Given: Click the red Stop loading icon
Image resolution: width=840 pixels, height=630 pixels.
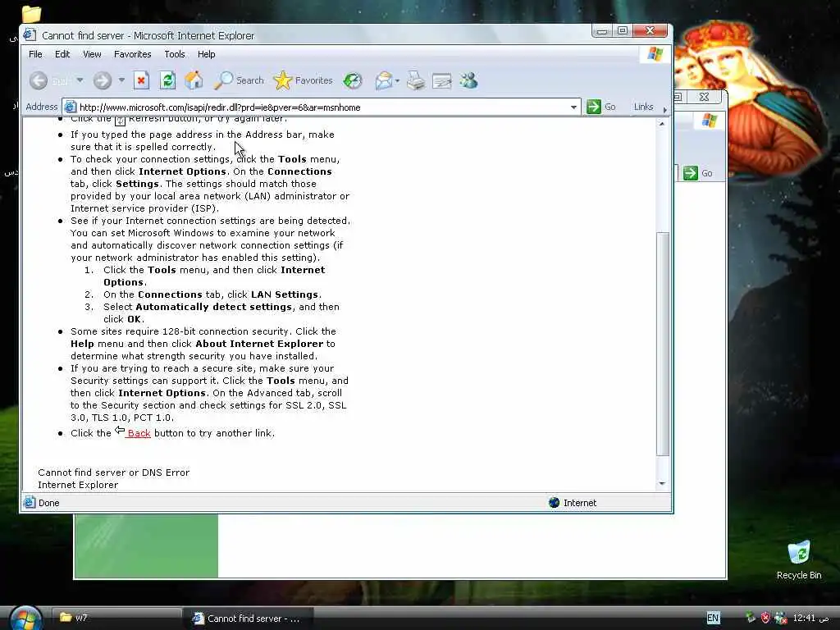Looking at the screenshot, I should tap(141, 80).
